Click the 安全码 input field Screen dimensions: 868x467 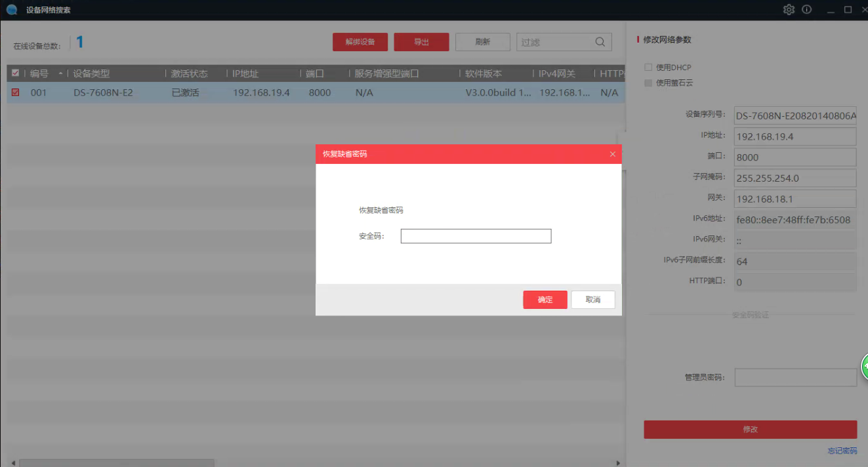tap(476, 236)
